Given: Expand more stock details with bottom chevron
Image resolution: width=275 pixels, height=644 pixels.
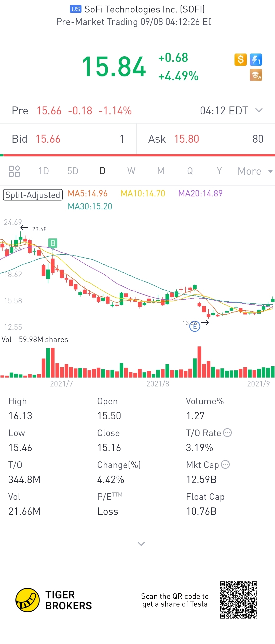Looking at the screenshot, I should tap(141, 544).
